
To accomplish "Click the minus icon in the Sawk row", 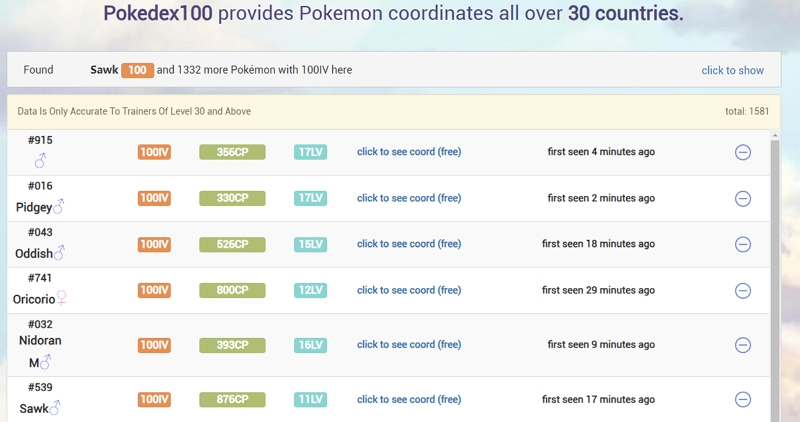I will [743, 400].
